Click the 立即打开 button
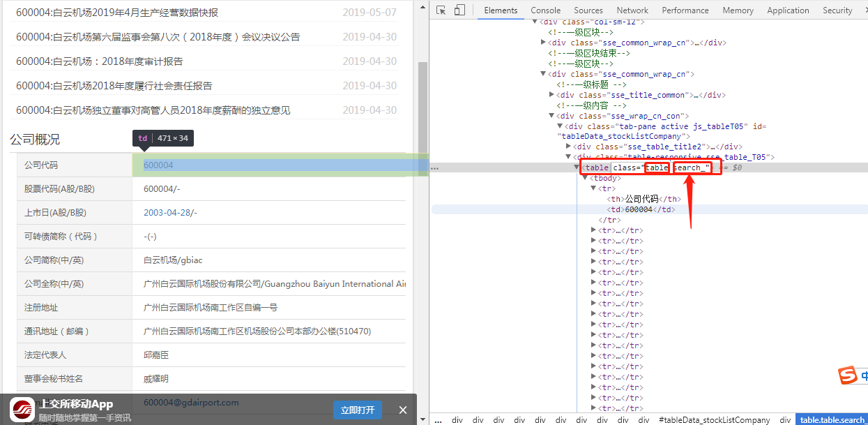The width and height of the screenshot is (868, 425). tap(358, 410)
